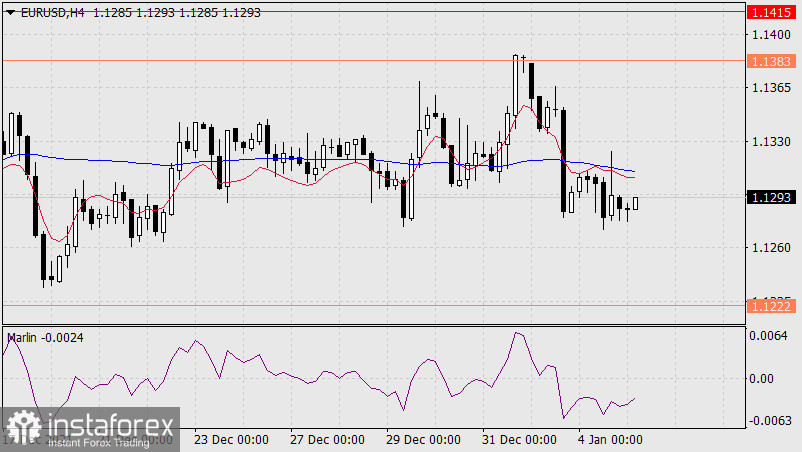Click the last white candlestick on the chart
Viewport: 802px width, 452px height.
click(x=636, y=204)
